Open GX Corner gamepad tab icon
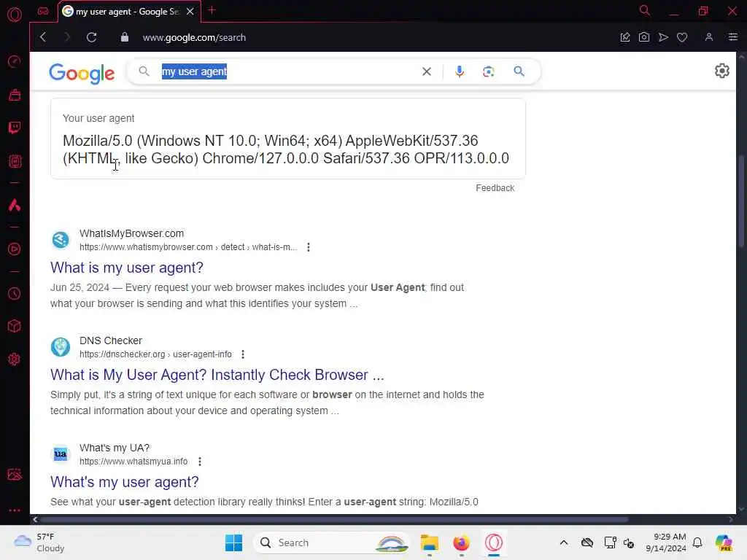This screenshot has width=747, height=560. [x=43, y=11]
